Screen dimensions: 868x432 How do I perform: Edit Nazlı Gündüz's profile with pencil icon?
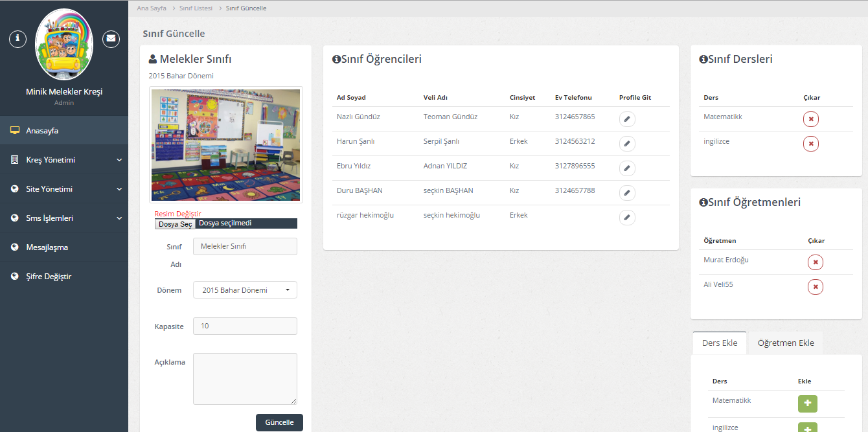pos(627,119)
